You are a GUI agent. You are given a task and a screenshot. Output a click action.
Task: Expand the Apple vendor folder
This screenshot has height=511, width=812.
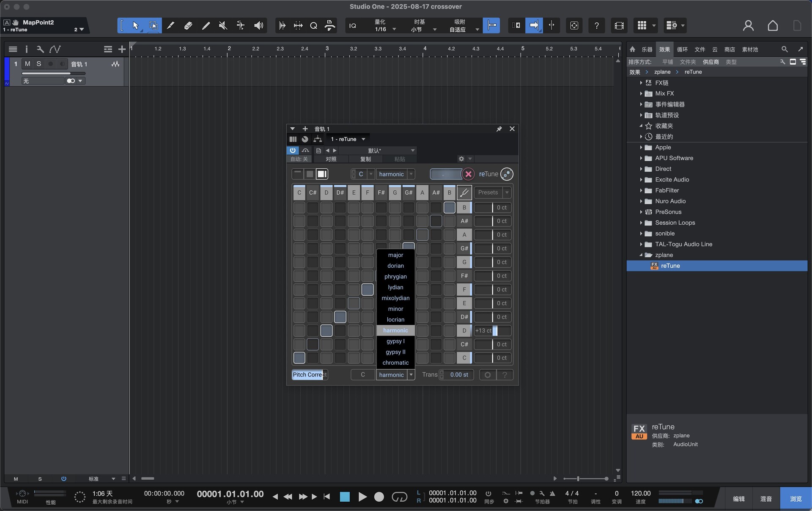point(641,147)
